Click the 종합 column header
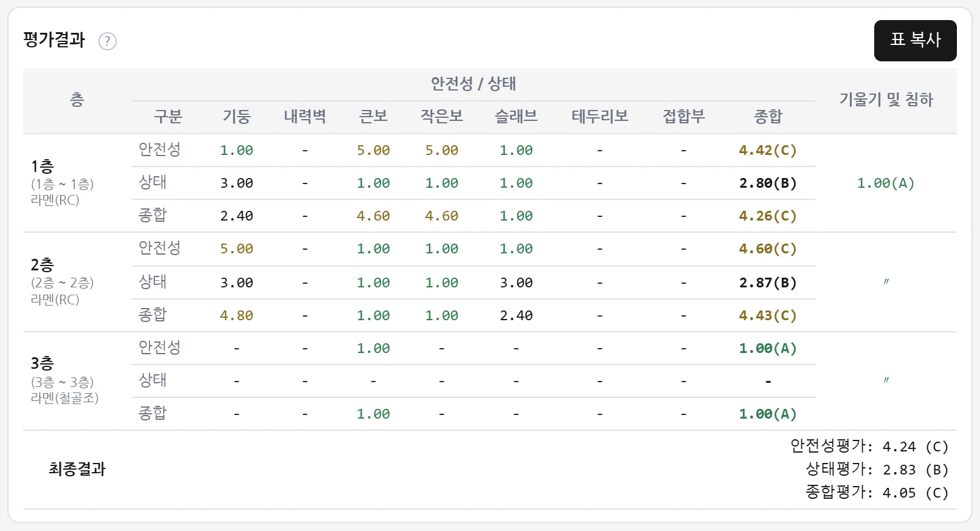The image size is (980, 531). click(x=768, y=117)
